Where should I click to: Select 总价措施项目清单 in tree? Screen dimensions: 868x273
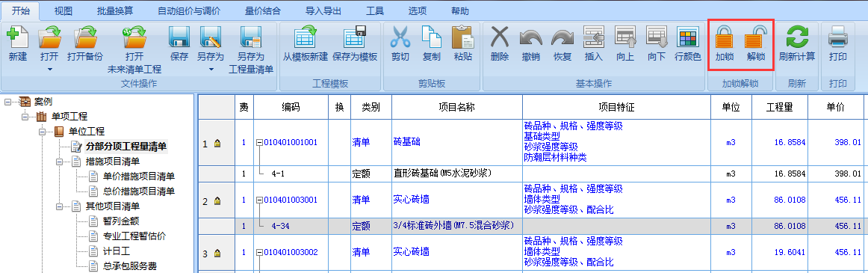point(139,191)
